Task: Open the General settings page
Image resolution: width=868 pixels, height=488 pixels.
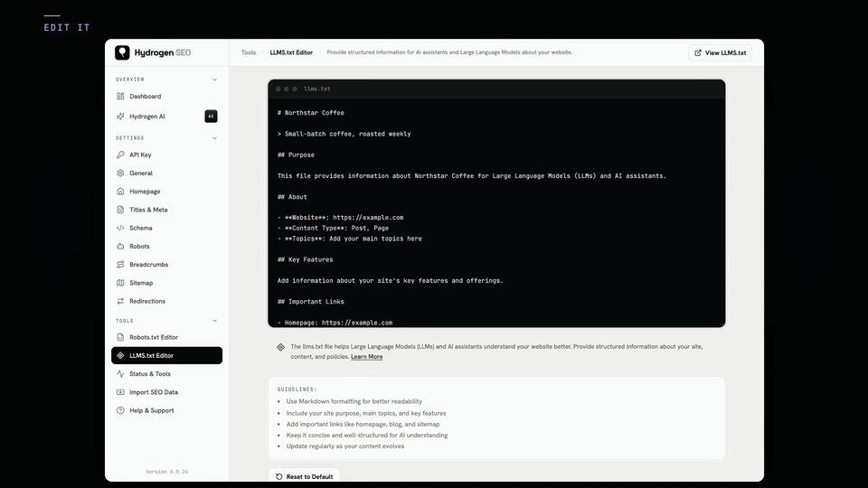Action: [x=166, y=174]
